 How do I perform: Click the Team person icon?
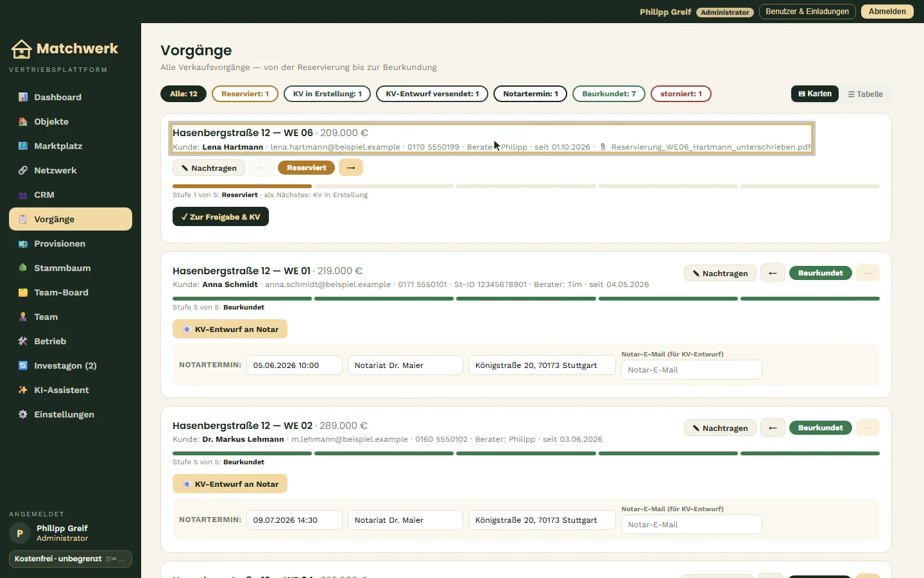pyautogui.click(x=23, y=317)
